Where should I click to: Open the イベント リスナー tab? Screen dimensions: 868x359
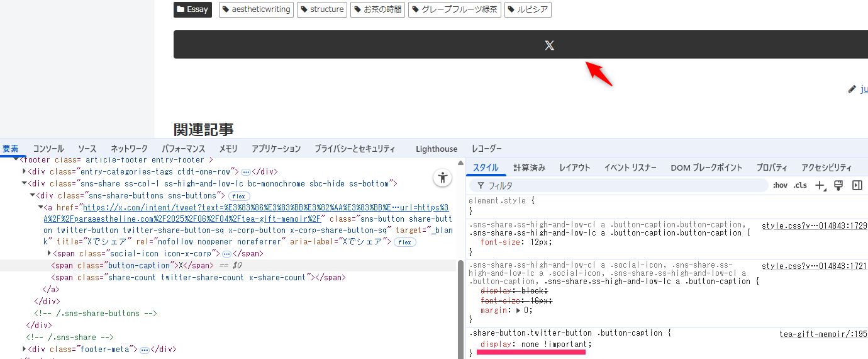tap(630, 168)
